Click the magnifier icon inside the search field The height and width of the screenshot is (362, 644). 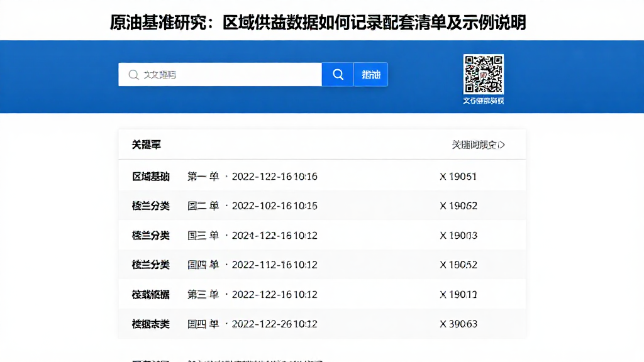pos(133,75)
